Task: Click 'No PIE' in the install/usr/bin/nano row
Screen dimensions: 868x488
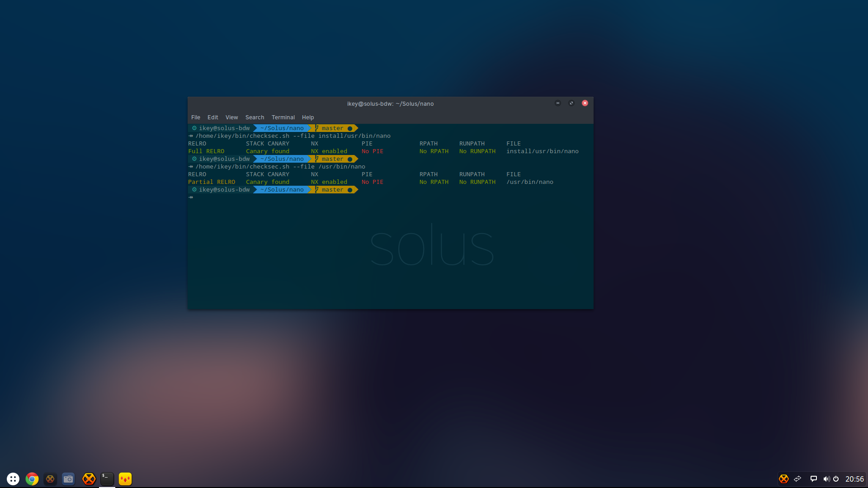Action: (x=373, y=151)
